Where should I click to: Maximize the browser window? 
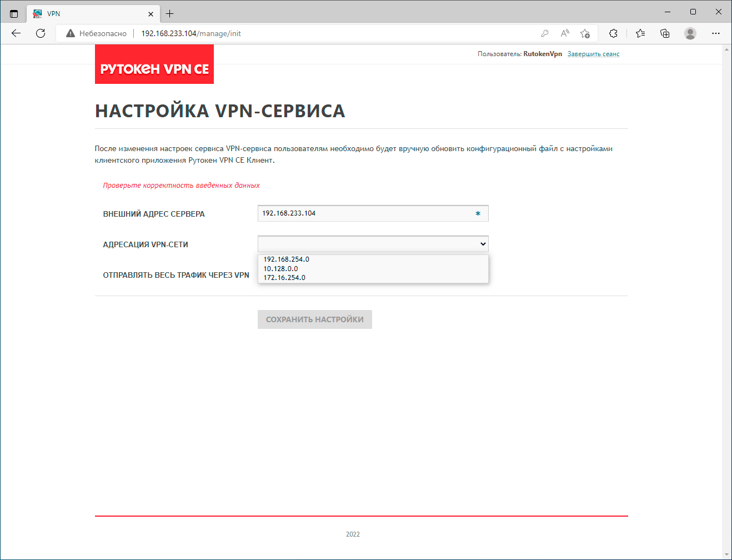coord(693,12)
